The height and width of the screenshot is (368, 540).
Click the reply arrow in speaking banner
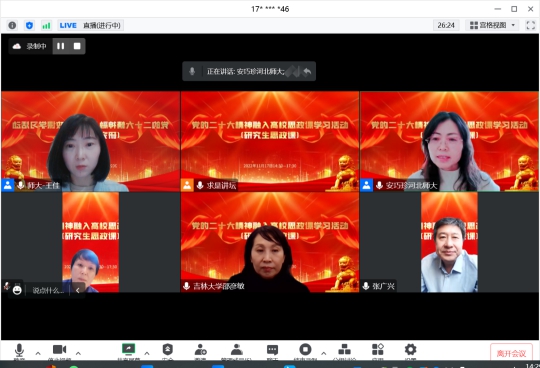click(x=307, y=71)
